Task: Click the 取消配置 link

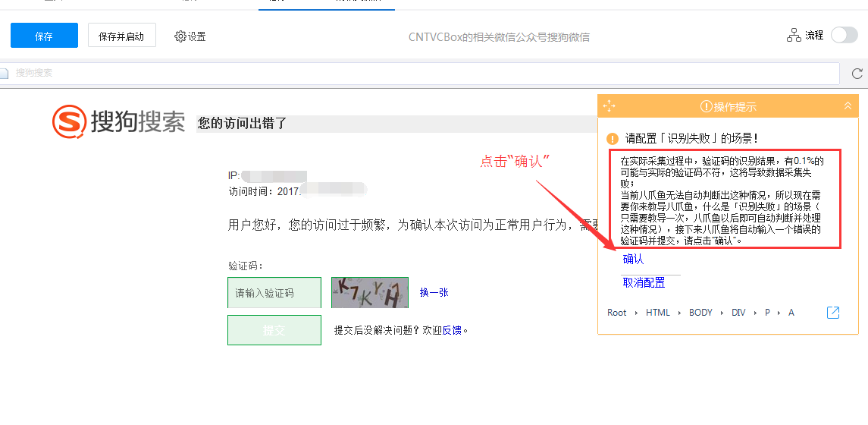Action: coord(644,282)
